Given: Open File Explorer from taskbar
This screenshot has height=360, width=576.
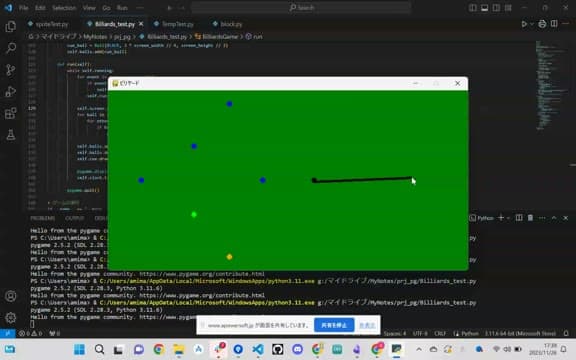Looking at the screenshot, I should (179, 349).
